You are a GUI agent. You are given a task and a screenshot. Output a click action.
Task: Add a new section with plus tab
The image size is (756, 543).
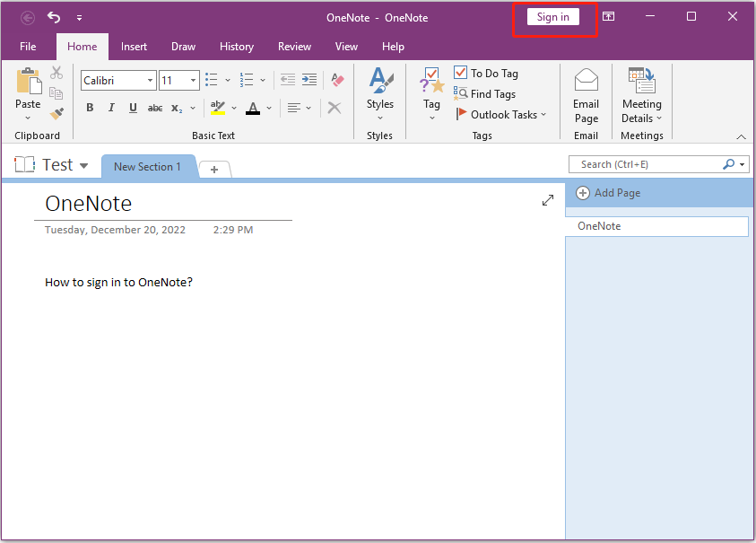click(x=214, y=169)
